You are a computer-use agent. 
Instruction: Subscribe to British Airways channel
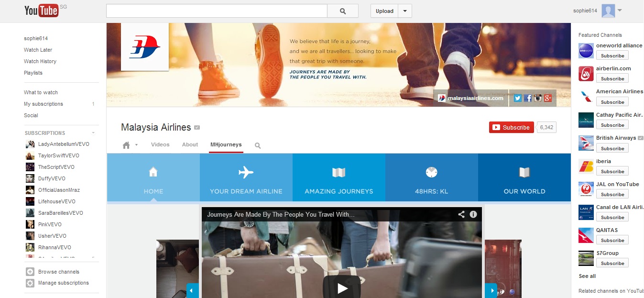tap(612, 148)
